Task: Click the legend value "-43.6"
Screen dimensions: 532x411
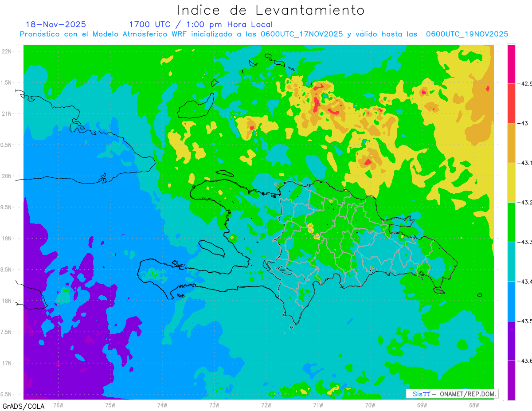Action: pyautogui.click(x=524, y=360)
